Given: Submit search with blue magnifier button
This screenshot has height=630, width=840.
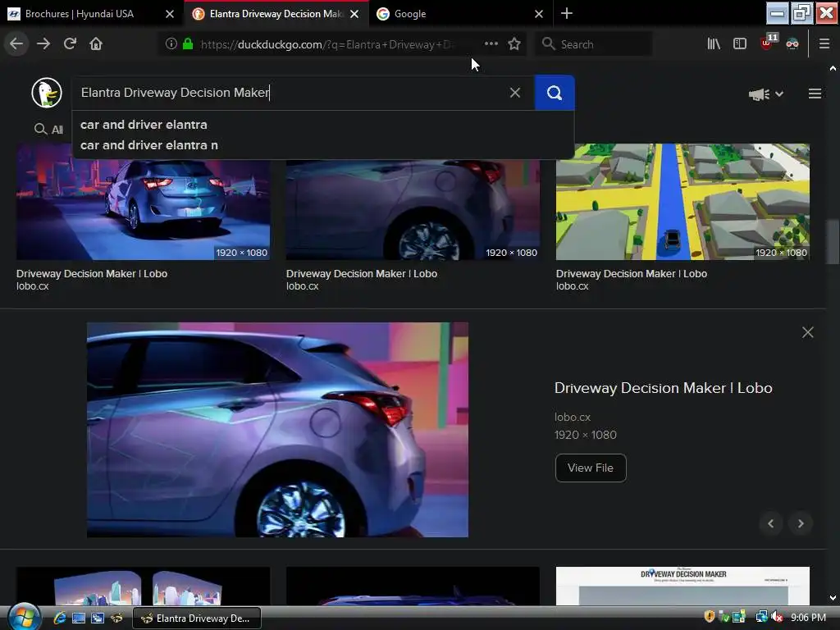Looking at the screenshot, I should 555,93.
